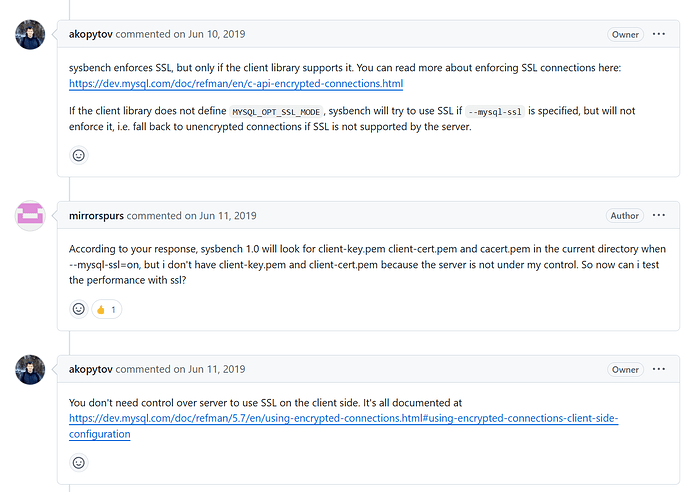The height and width of the screenshot is (492, 690).
Task: Click akopytov username in first comment header
Action: point(97,34)
